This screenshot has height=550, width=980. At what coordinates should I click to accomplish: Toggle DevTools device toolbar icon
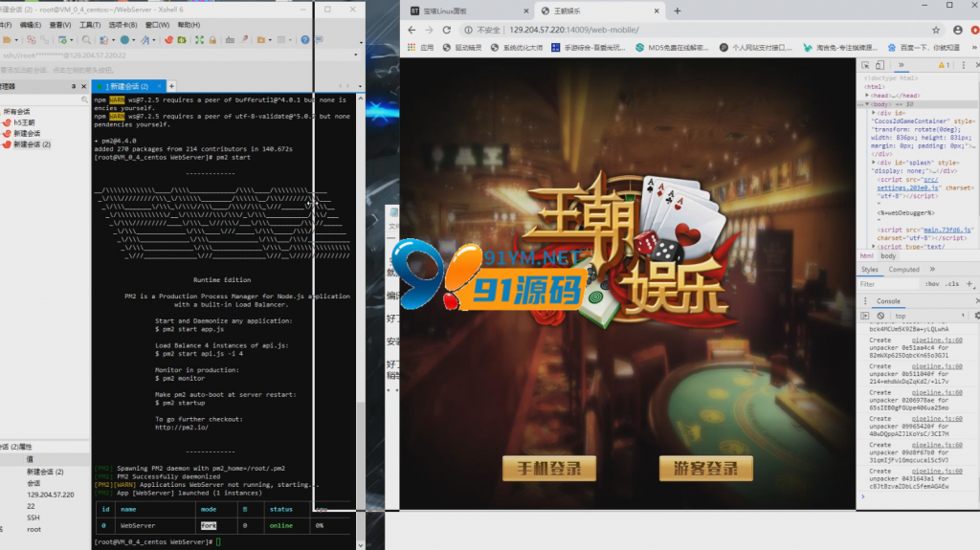[x=880, y=65]
